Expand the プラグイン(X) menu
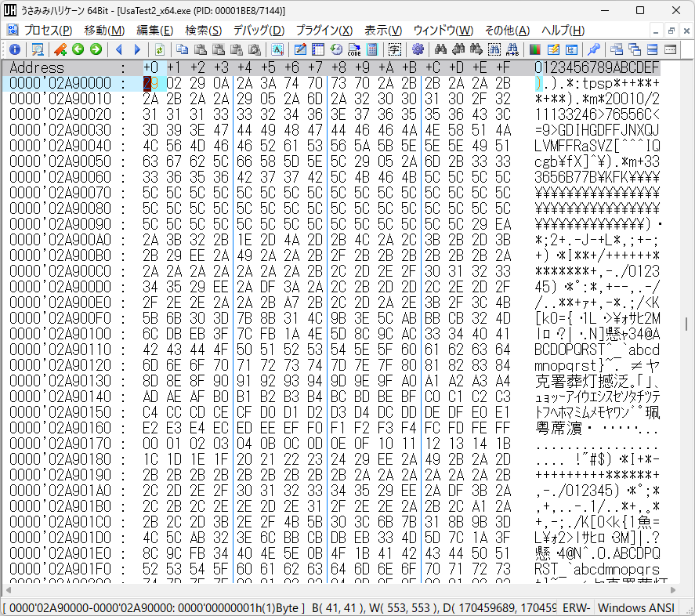This screenshot has width=695, height=616. (x=324, y=31)
